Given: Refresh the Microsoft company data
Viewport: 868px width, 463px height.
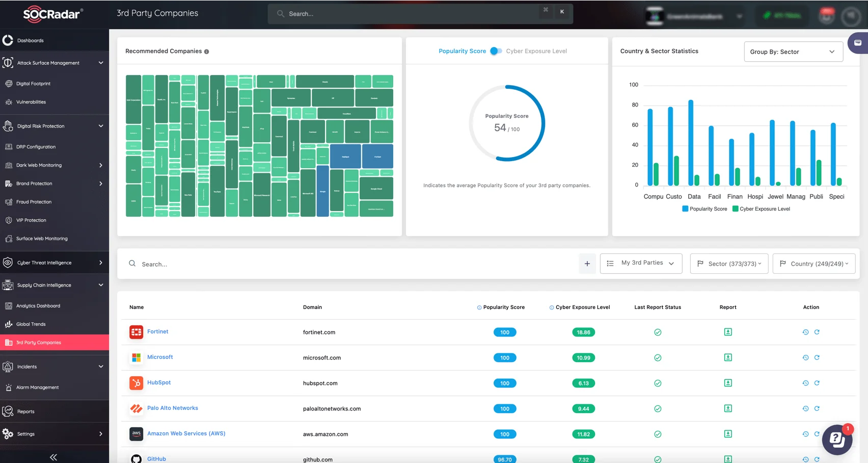Looking at the screenshot, I should (x=817, y=357).
